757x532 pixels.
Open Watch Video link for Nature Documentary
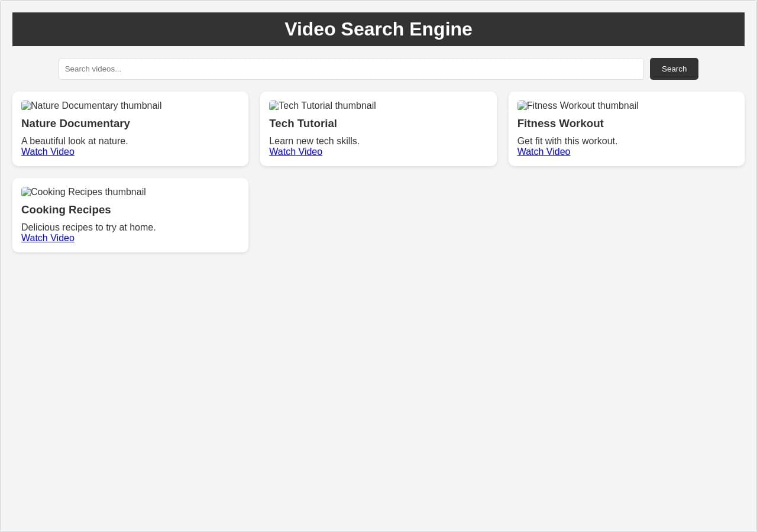click(x=48, y=152)
